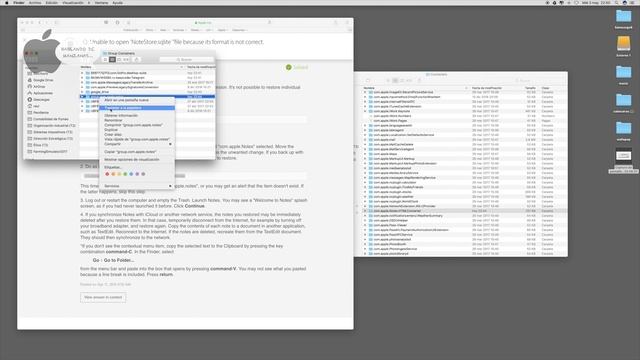
Task: Select the google_drive folder row
Action: tap(147, 92)
